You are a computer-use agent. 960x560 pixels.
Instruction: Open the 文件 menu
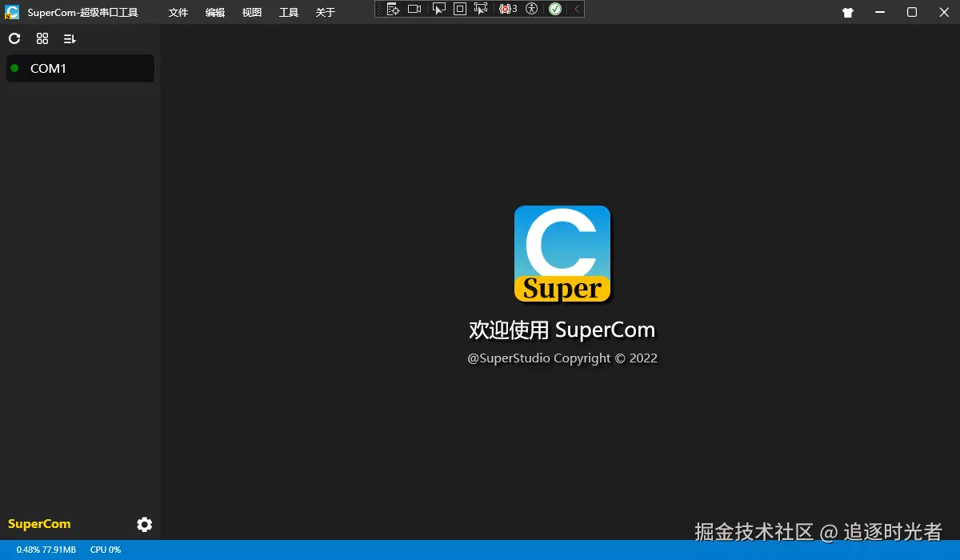coord(178,13)
